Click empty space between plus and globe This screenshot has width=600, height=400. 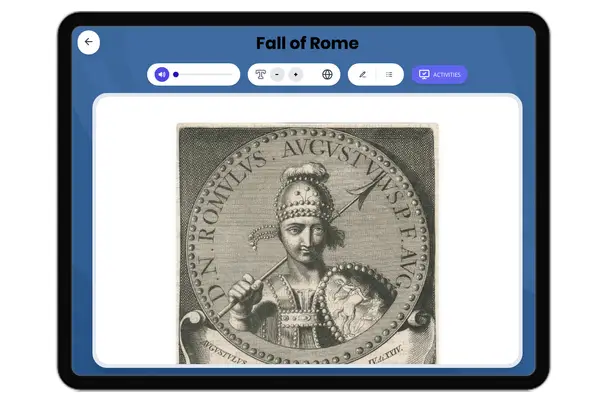(x=312, y=74)
